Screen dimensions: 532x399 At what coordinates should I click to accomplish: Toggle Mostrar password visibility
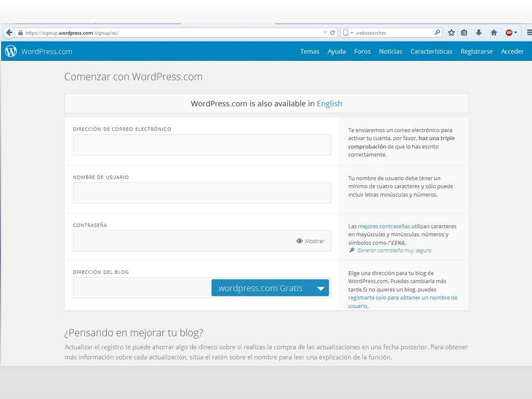click(x=310, y=241)
